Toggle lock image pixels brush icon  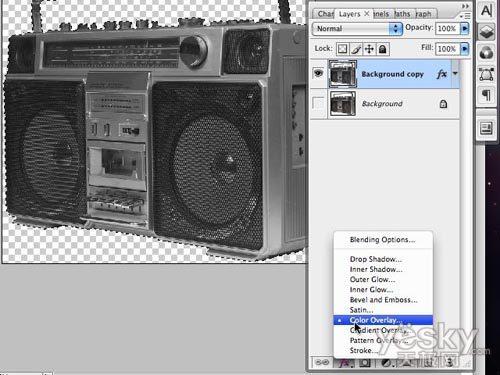(x=356, y=49)
